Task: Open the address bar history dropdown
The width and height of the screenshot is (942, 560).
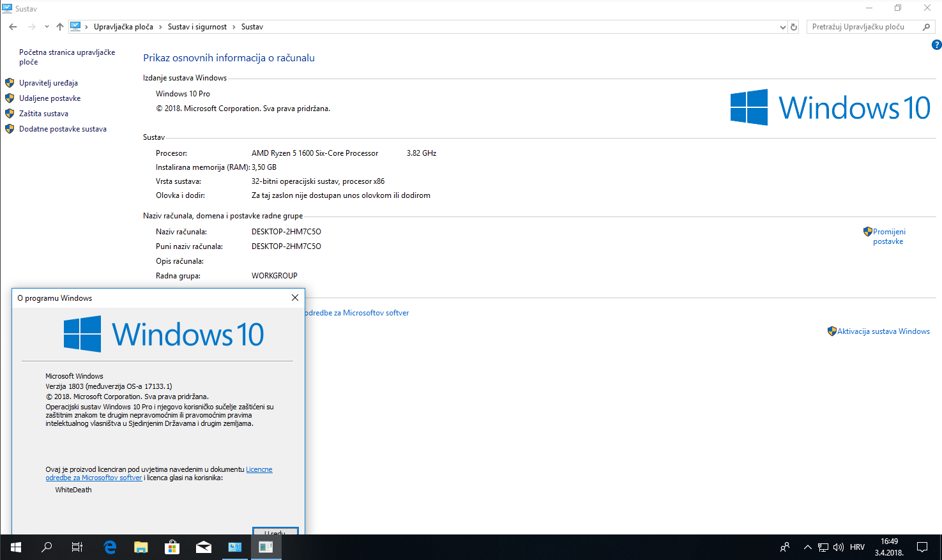Action: [783, 27]
